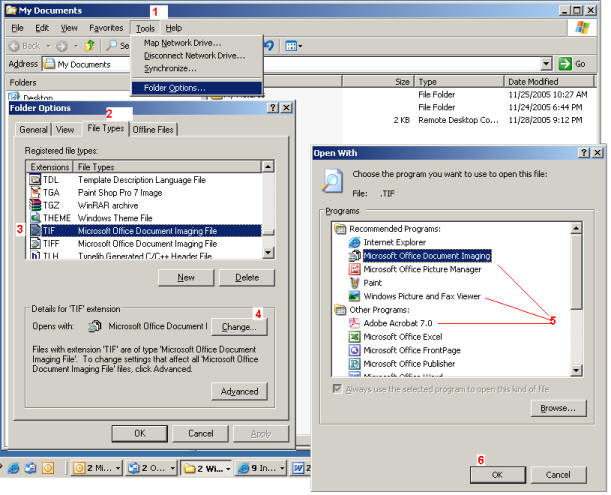Screen dimensions: 611x495
Task: Click the New button
Action: click(x=186, y=278)
